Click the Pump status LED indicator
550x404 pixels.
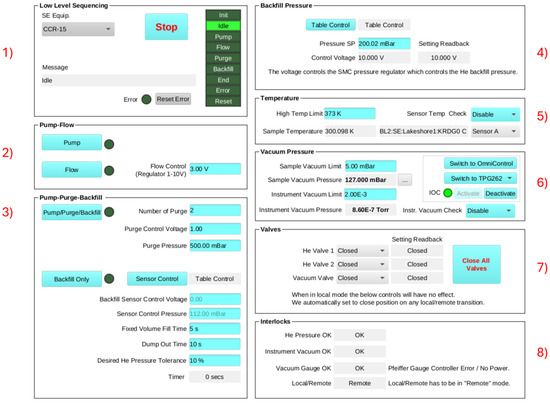(x=109, y=144)
